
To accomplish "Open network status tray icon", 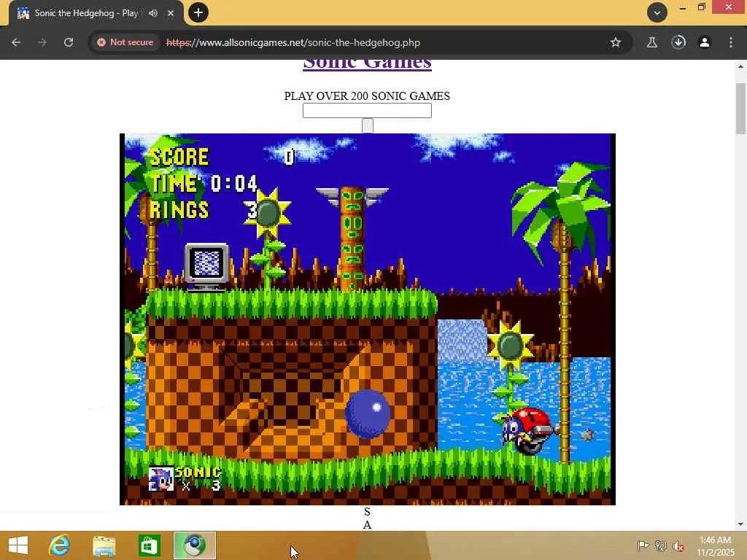I will point(660,545).
